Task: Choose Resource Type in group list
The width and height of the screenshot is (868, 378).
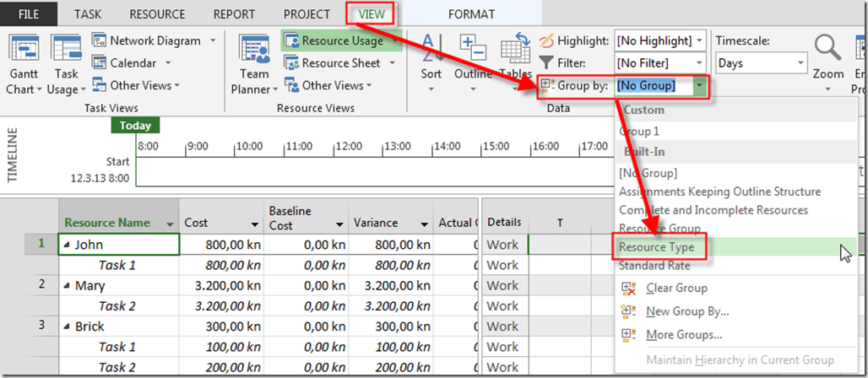Action: 657,247
